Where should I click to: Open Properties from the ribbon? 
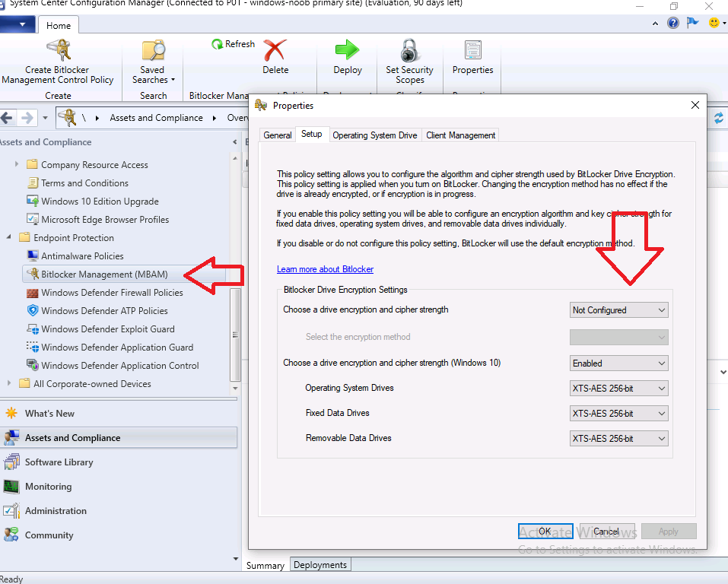click(x=472, y=58)
